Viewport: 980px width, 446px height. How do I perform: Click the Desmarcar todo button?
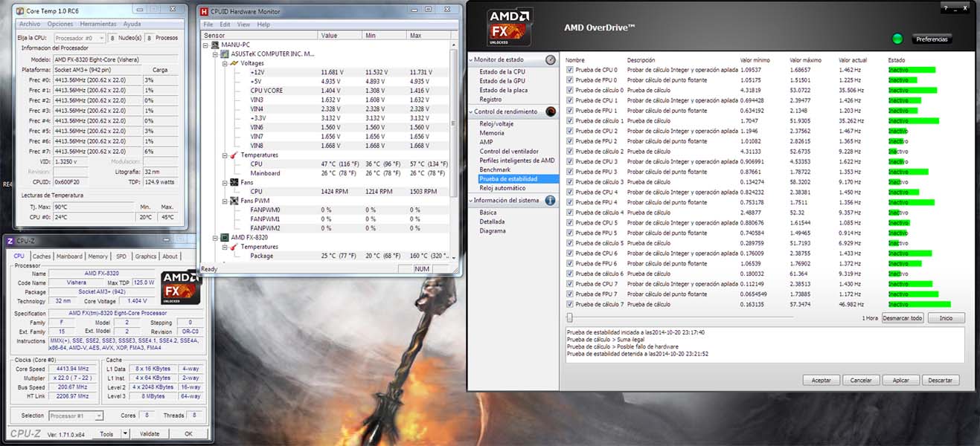click(903, 318)
